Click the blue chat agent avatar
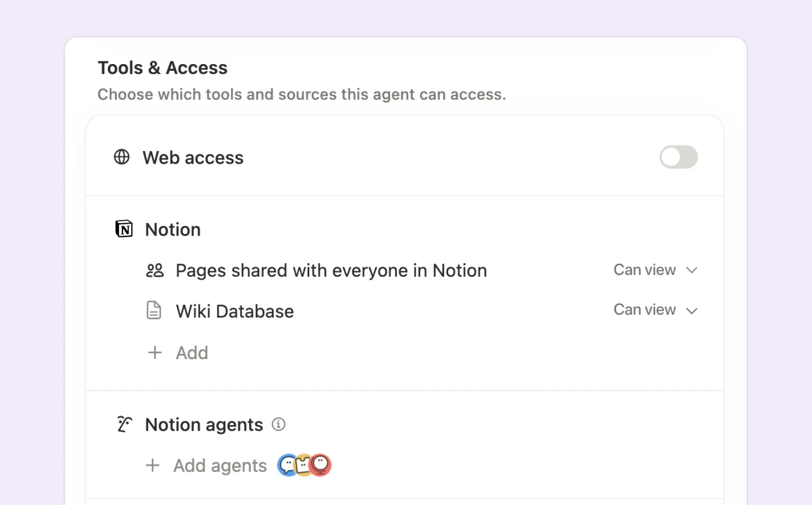812x505 pixels. coord(287,465)
